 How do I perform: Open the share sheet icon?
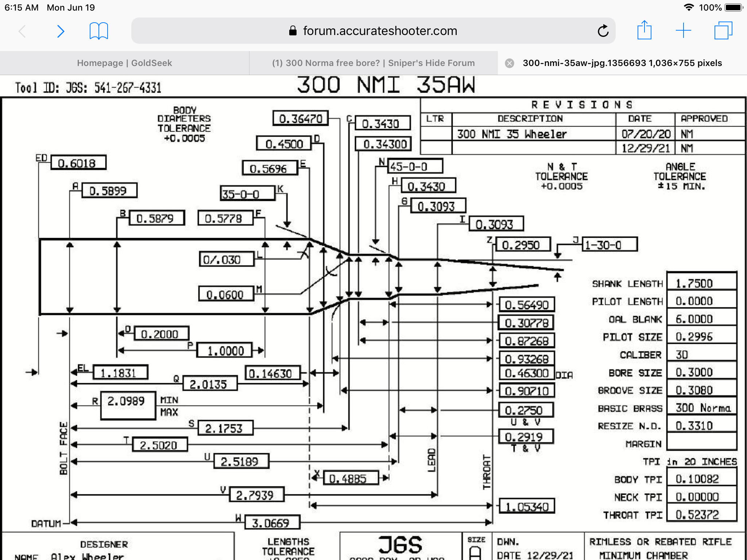pyautogui.click(x=644, y=30)
